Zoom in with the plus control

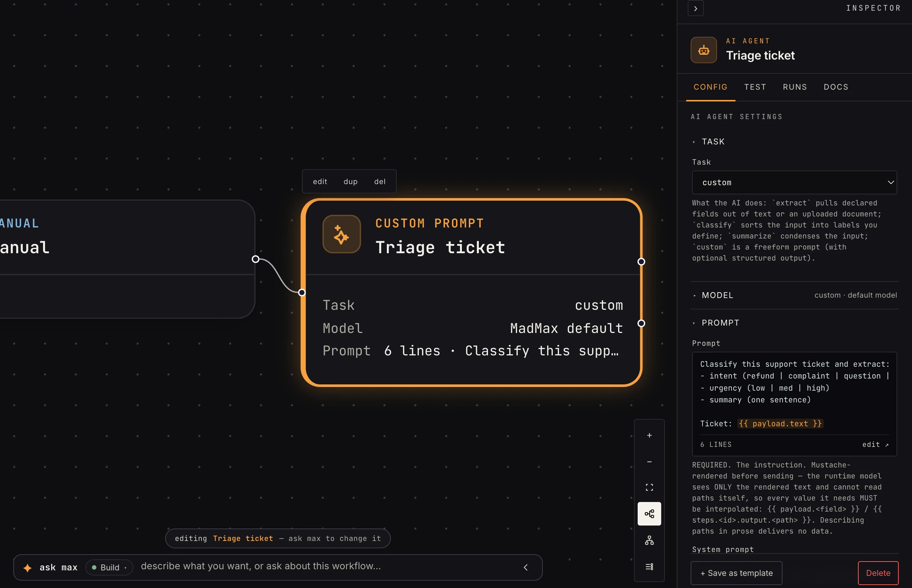coord(649,435)
